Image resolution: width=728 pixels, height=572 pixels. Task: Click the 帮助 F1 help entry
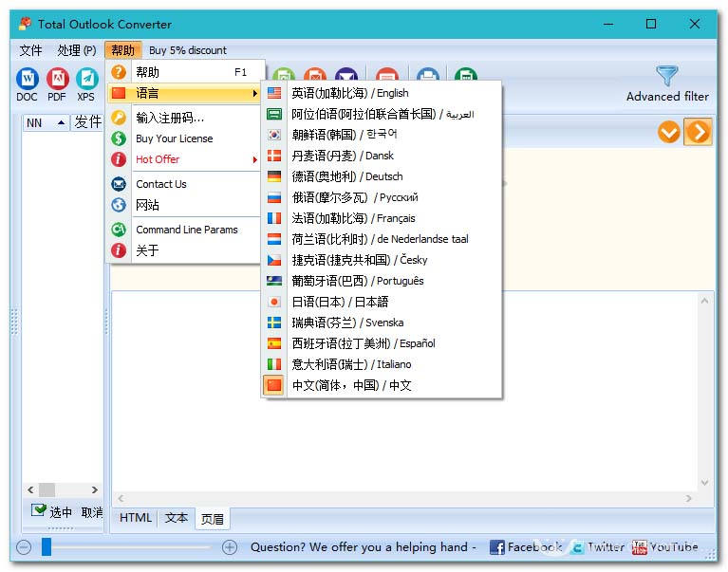click(185, 72)
